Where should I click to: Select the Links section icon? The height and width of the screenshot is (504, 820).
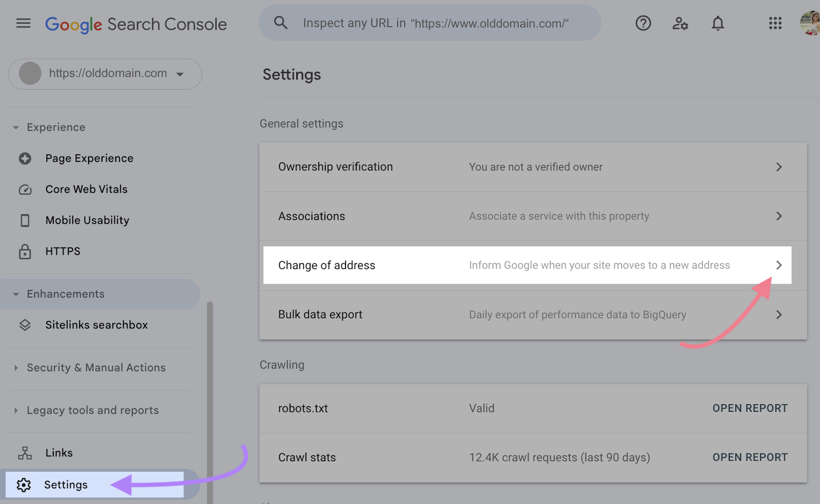(25, 453)
